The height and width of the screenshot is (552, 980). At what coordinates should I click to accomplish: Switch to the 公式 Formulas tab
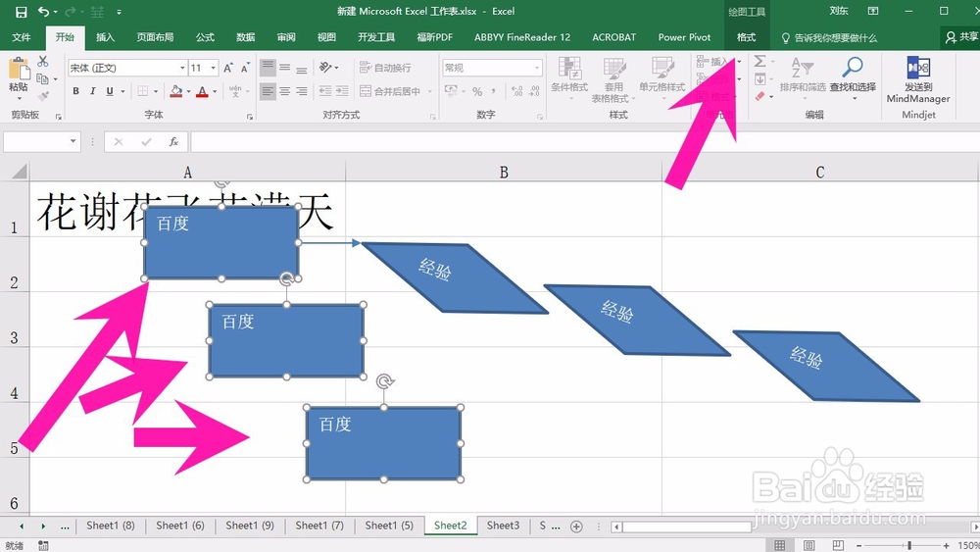[x=205, y=37]
